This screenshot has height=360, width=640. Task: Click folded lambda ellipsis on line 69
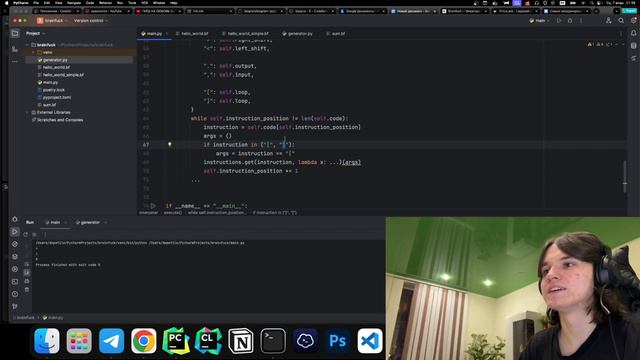click(334, 162)
